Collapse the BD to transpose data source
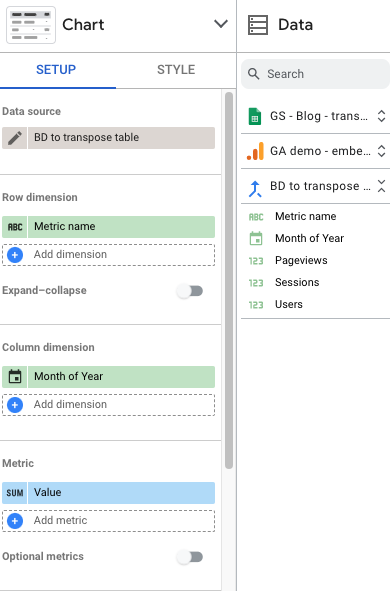The height and width of the screenshot is (591, 390). click(x=381, y=186)
